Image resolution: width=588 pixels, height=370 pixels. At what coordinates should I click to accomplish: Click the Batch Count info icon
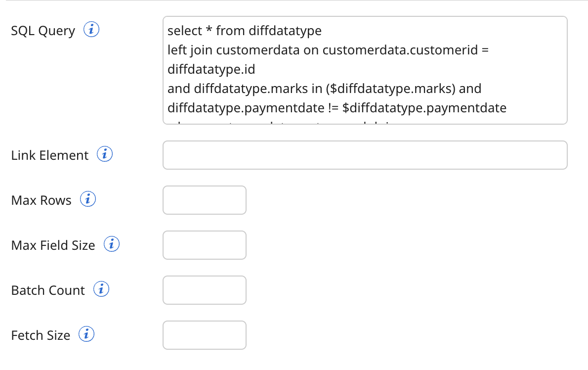(101, 289)
